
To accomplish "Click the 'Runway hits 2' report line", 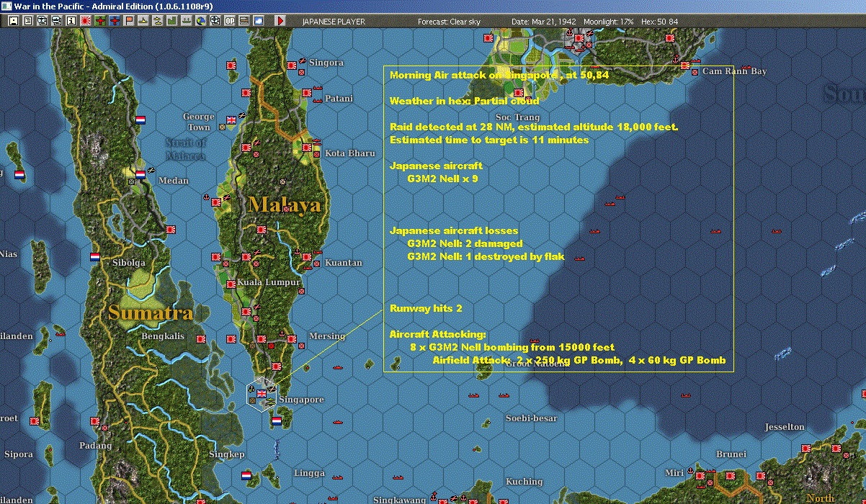I will pyautogui.click(x=426, y=308).
